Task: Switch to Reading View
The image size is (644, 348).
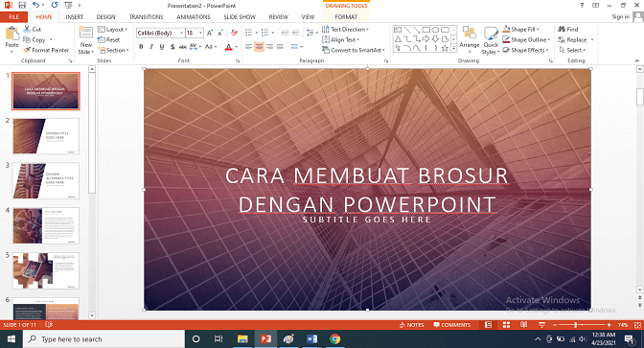Action: click(523, 325)
